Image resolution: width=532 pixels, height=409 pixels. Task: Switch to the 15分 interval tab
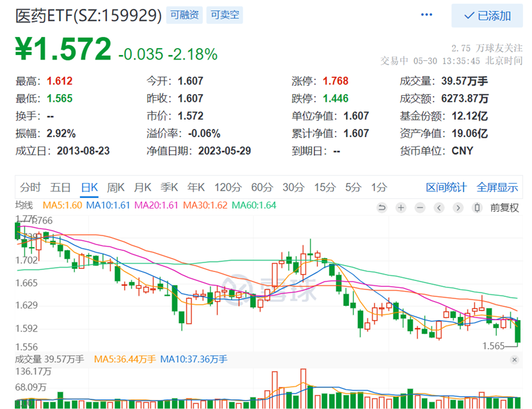(325, 187)
